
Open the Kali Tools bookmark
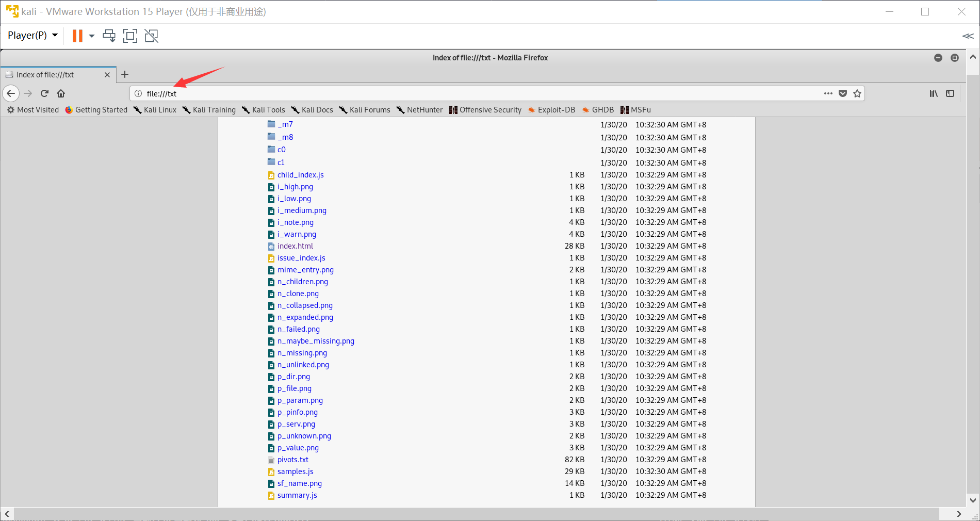point(263,110)
